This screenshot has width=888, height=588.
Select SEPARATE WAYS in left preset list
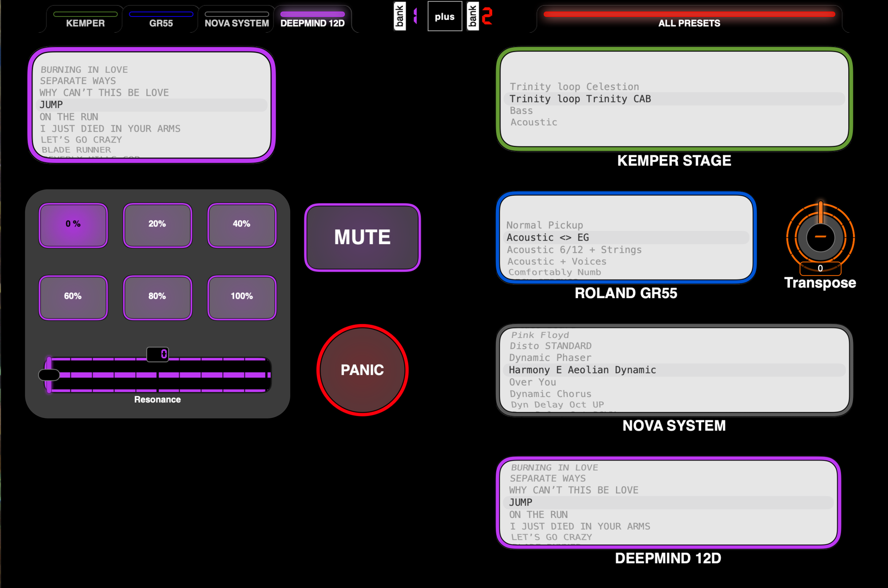pyautogui.click(x=78, y=81)
